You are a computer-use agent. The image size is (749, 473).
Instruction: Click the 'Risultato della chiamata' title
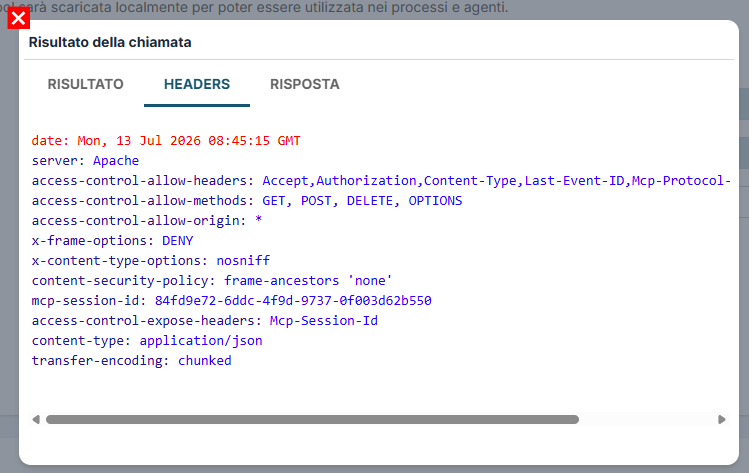pyautogui.click(x=110, y=42)
